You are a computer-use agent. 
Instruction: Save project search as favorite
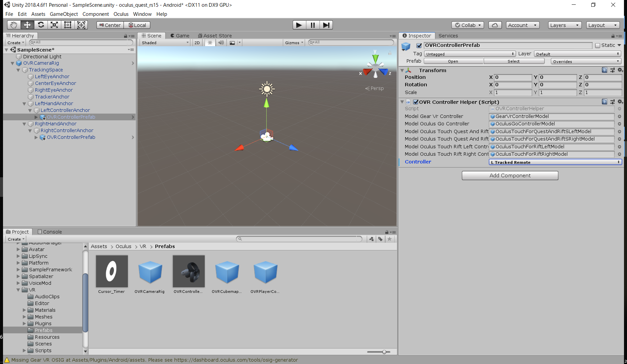389,239
